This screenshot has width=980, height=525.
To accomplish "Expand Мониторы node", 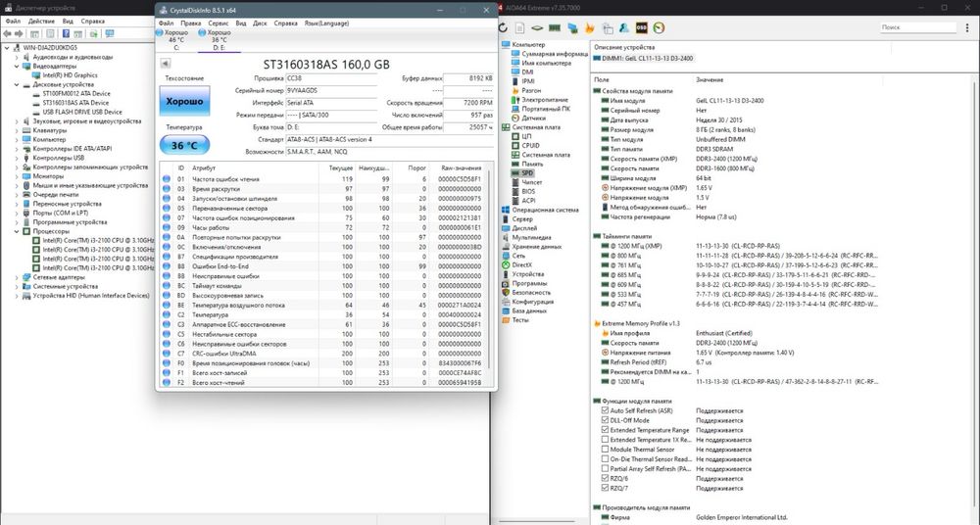I will (17, 176).
